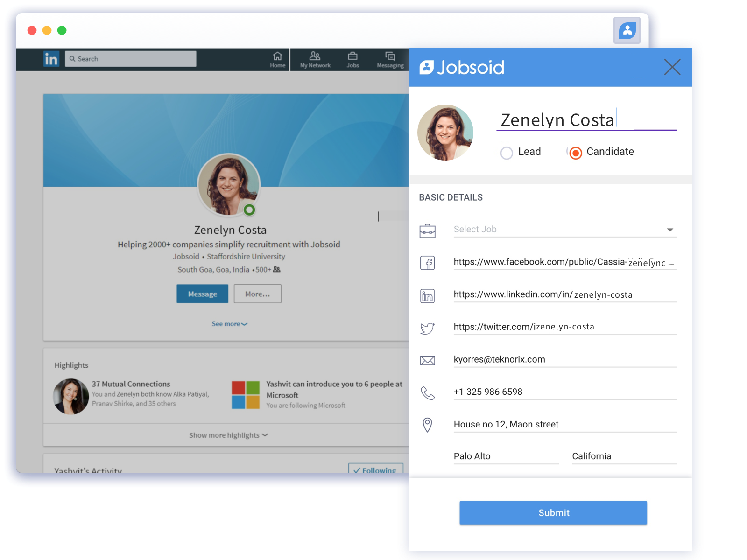The width and height of the screenshot is (747, 560).
Task: Click the envelope email icon
Action: [427, 360]
